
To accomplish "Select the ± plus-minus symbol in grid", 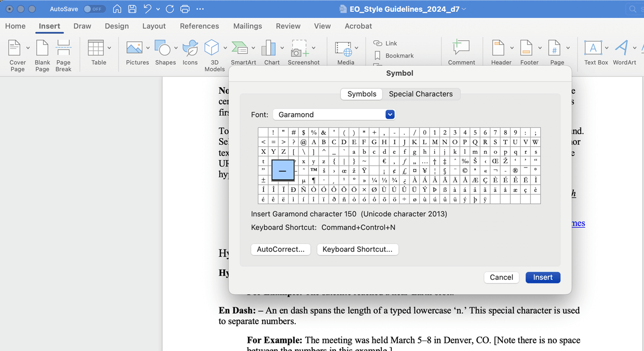I will click(x=263, y=180).
